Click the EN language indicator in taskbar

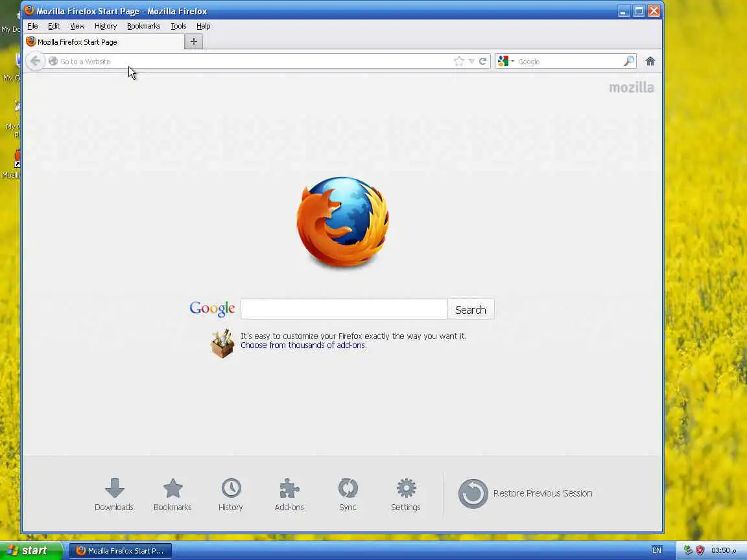coord(656,550)
